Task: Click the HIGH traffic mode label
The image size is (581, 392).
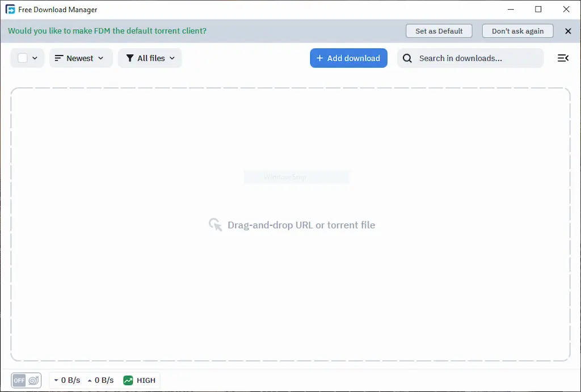Action: click(x=146, y=381)
